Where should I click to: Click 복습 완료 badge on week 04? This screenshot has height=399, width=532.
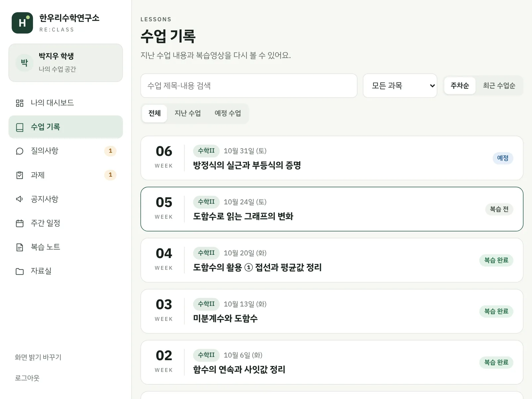(496, 260)
